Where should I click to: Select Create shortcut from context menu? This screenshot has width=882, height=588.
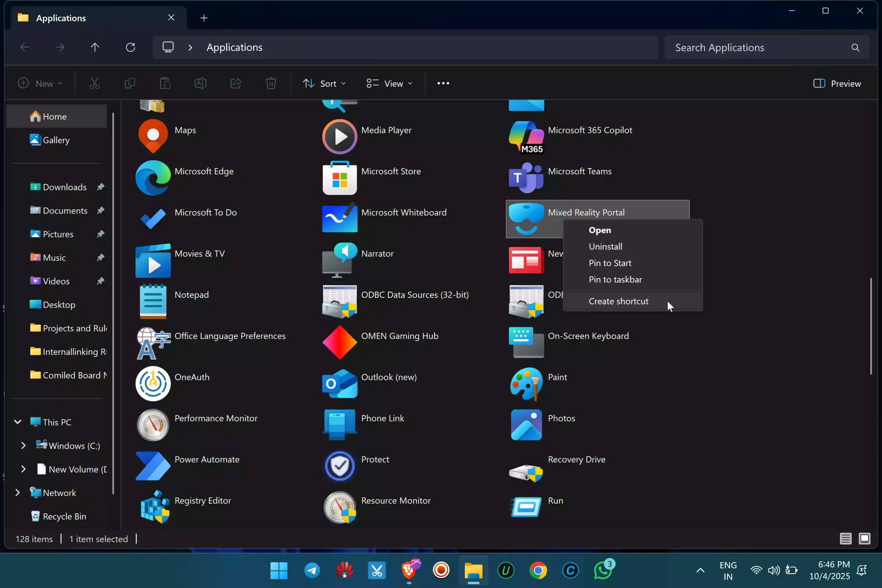[618, 301]
